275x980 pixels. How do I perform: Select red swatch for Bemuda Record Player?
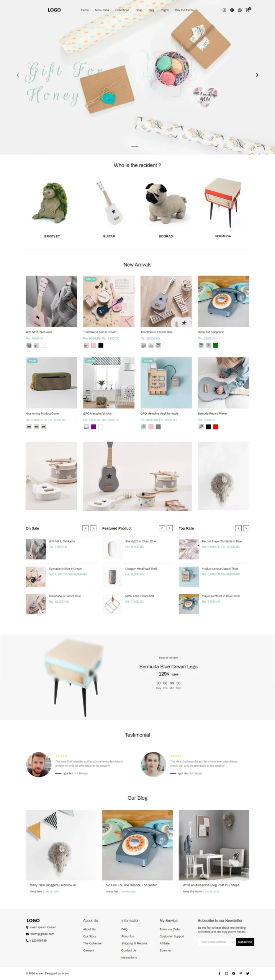216,427
